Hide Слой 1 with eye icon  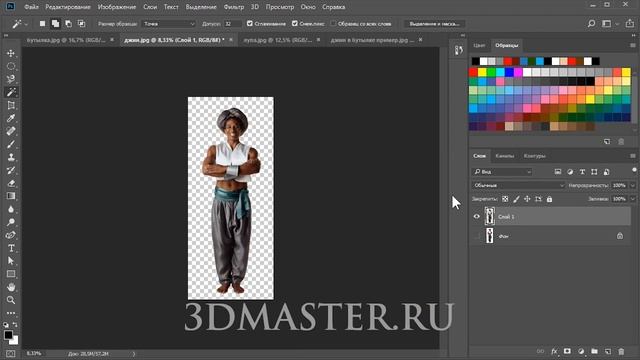click(x=476, y=216)
